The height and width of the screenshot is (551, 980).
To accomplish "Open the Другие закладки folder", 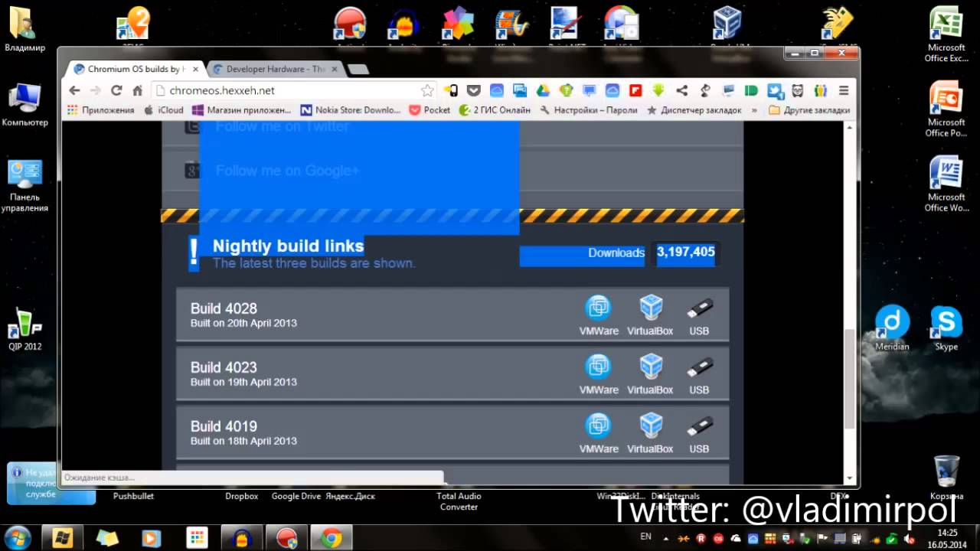I will (x=809, y=110).
